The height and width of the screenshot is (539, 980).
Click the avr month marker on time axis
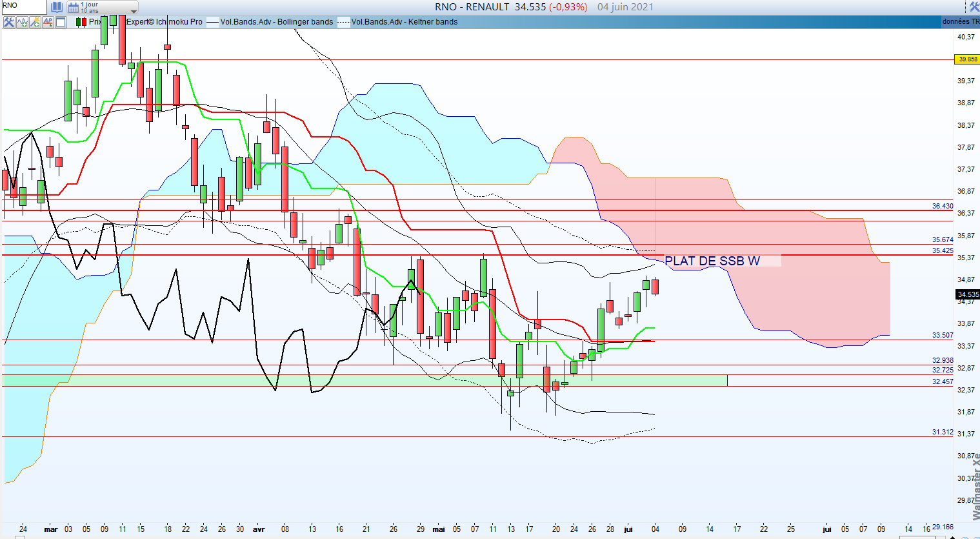point(259,529)
